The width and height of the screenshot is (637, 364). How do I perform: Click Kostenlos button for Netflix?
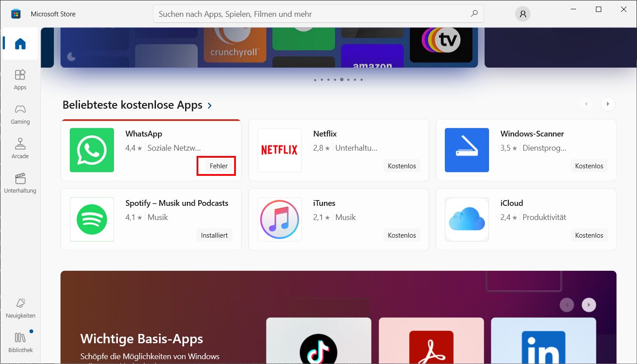click(402, 166)
